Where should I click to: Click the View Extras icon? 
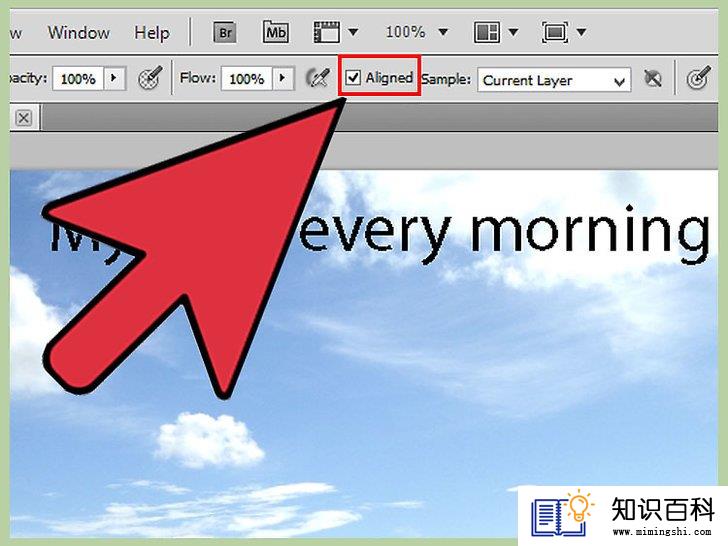point(326,32)
